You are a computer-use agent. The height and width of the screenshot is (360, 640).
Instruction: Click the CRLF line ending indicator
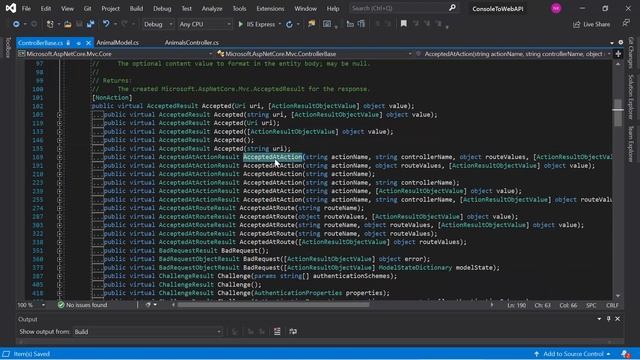(x=612, y=305)
